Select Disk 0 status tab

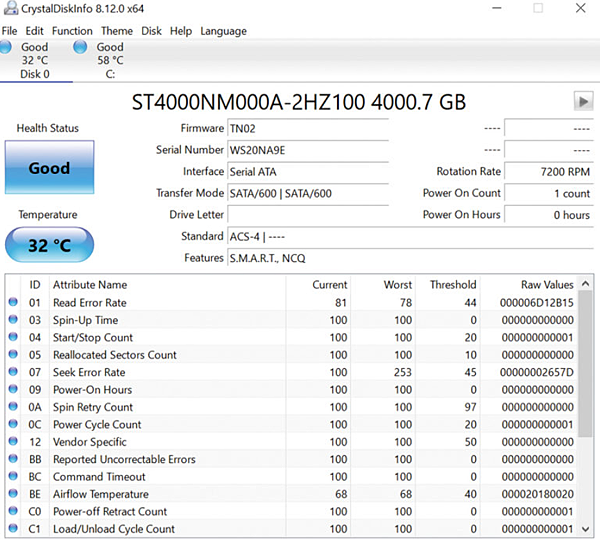[x=35, y=60]
